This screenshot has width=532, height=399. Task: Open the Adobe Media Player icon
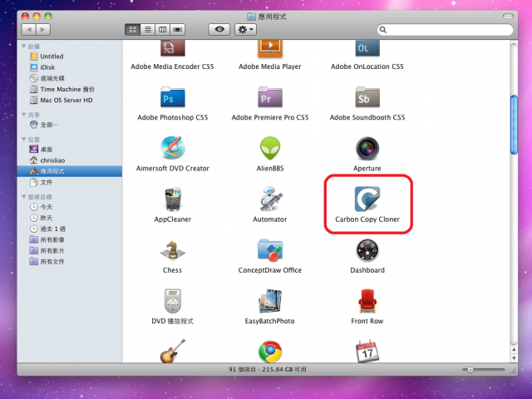[x=270, y=48]
